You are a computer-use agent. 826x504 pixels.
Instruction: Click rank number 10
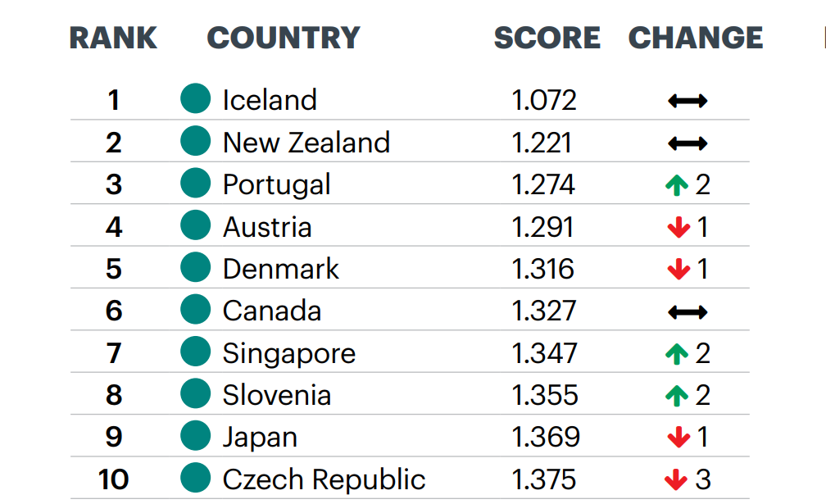click(113, 479)
